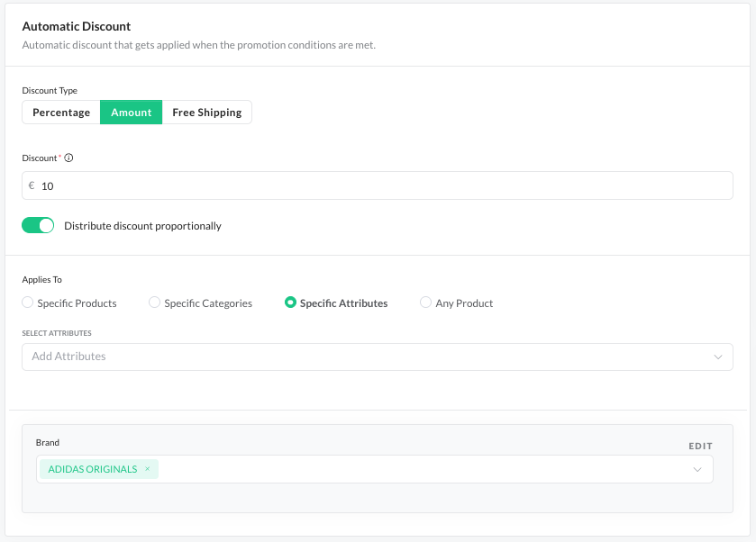Viewport: 756px width, 542px height.
Task: Select the Specific Attributes radio button
Action: (x=290, y=303)
